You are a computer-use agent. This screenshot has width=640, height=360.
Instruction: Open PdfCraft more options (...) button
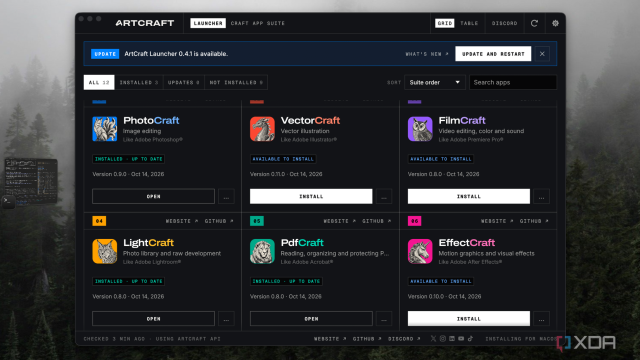384,319
